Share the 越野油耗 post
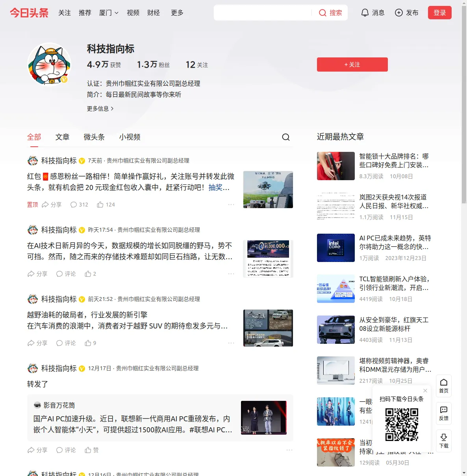467x476 pixels. [37, 343]
